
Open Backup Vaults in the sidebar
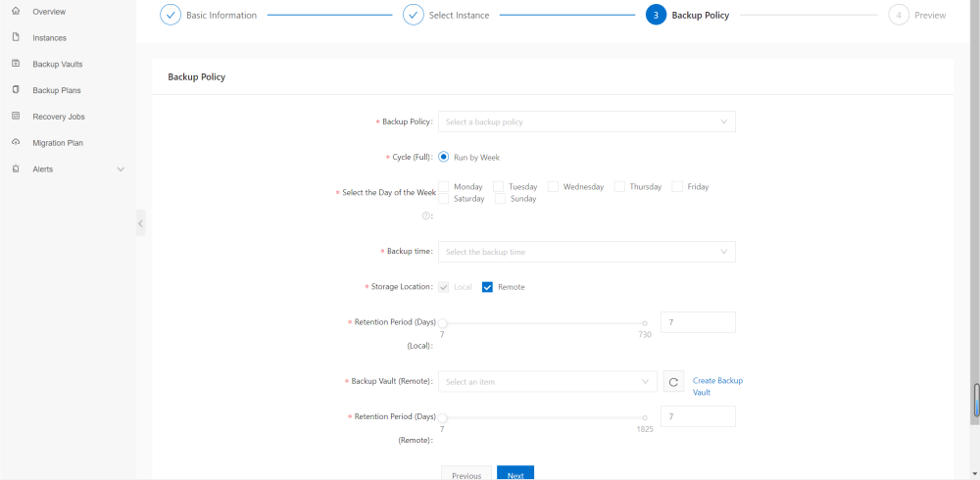58,65
